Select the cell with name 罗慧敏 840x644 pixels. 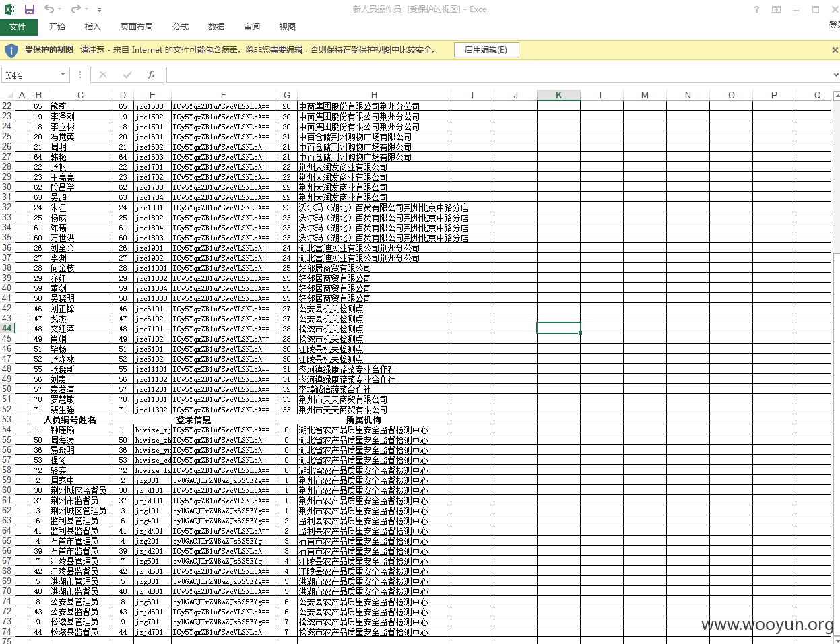[x=80, y=399]
